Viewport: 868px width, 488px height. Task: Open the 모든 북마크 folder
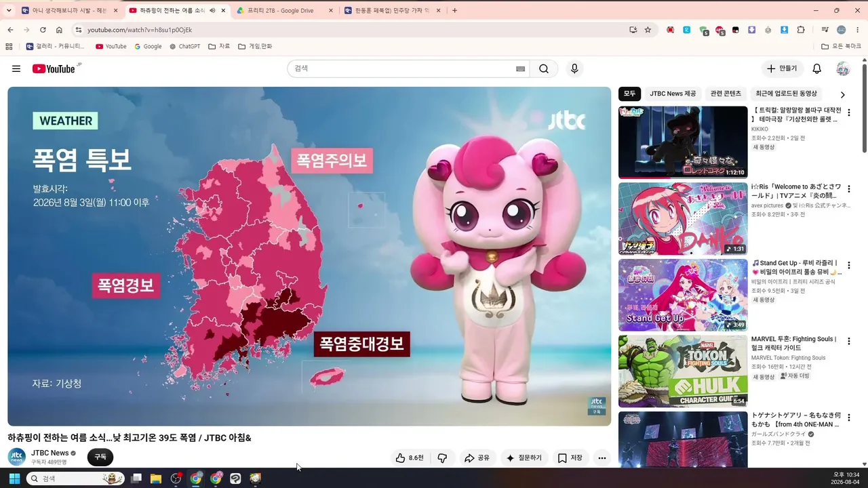[x=841, y=47]
